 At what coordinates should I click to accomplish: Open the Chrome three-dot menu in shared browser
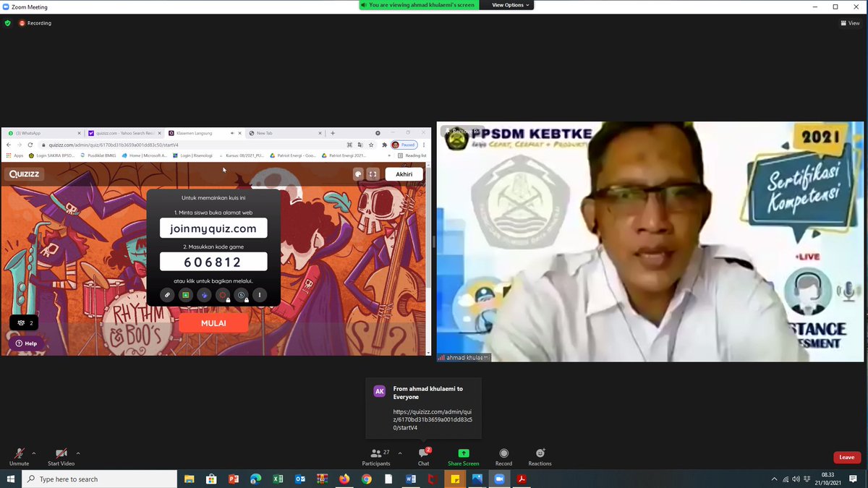[x=424, y=145]
